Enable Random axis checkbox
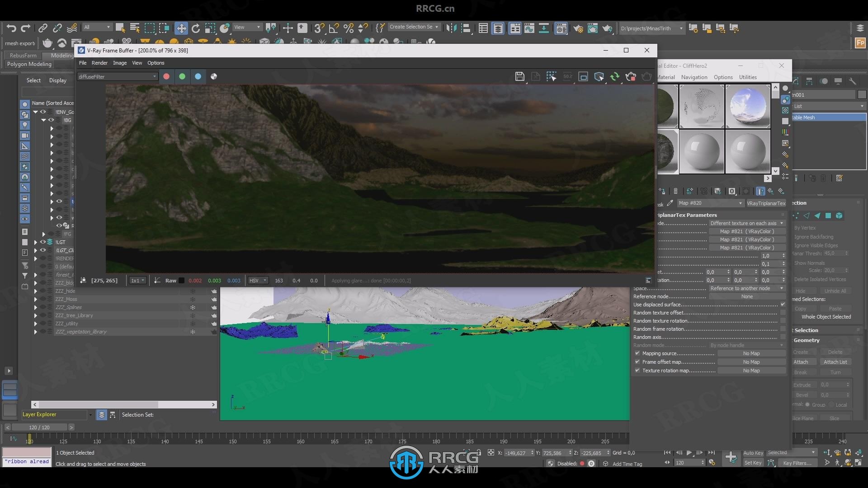 (x=783, y=337)
